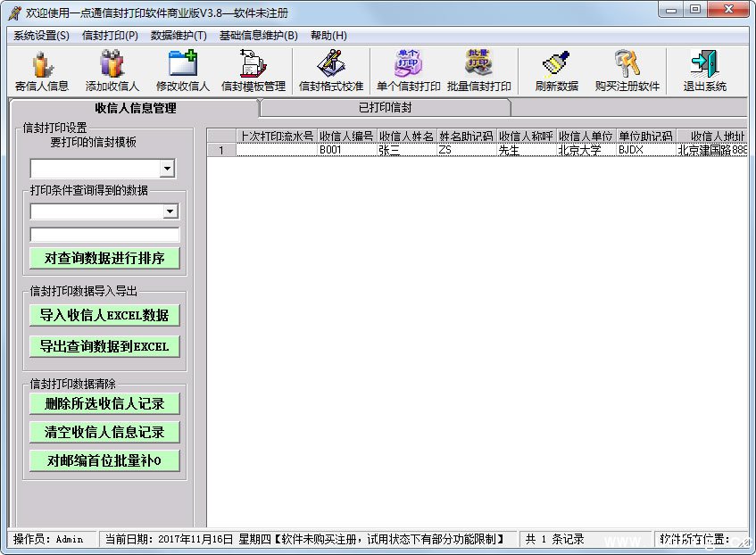
Task: Click the query text input field
Action: click(104, 235)
